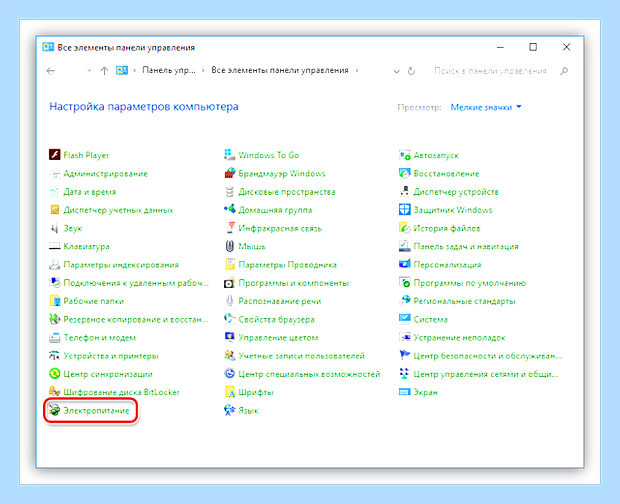Viewport: 620px width, 504px height.
Task: Open the recent locations dropdown arrow
Action: point(89,70)
